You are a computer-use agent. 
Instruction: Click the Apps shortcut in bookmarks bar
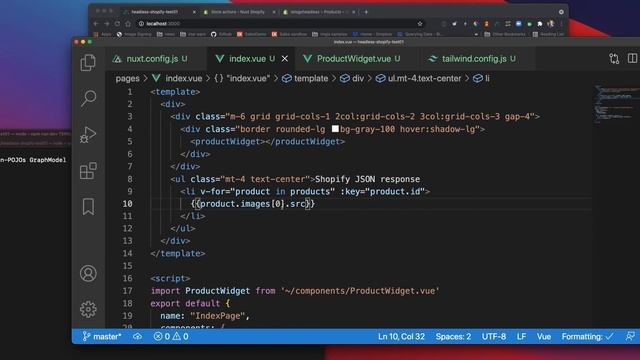pyautogui.click(x=102, y=35)
